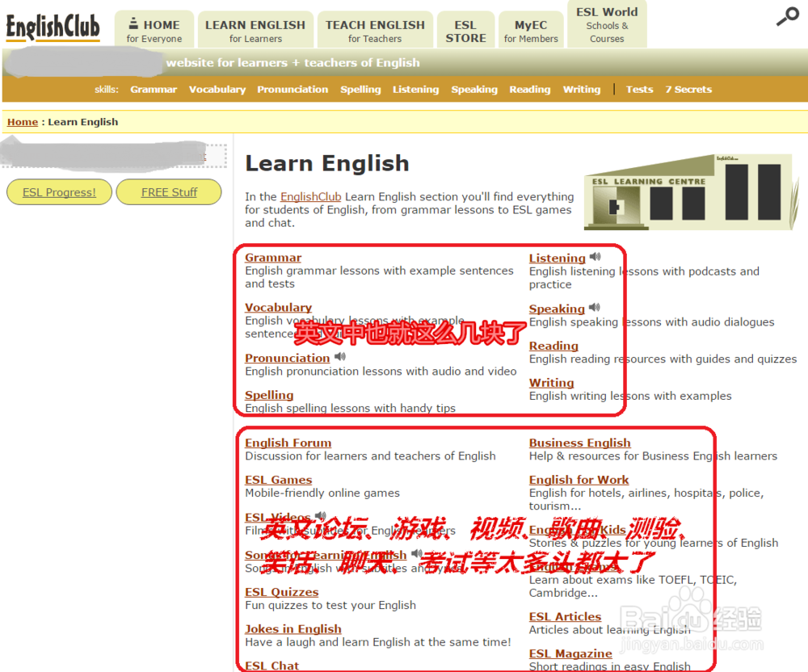Open the ESL Chat link
The image size is (808, 672).
[271, 666]
